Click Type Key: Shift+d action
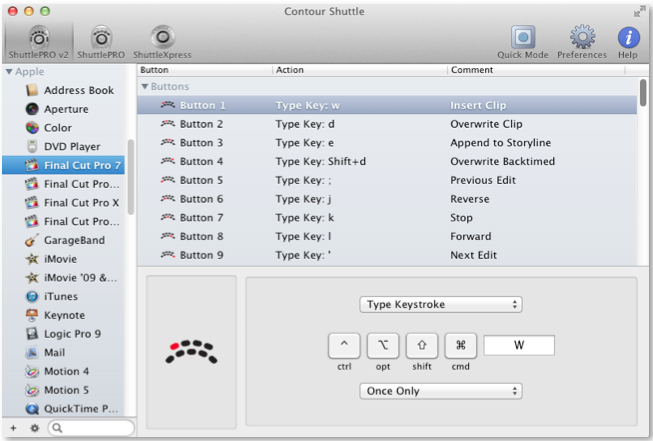Image resolution: width=653 pixels, height=441 pixels. click(x=321, y=162)
